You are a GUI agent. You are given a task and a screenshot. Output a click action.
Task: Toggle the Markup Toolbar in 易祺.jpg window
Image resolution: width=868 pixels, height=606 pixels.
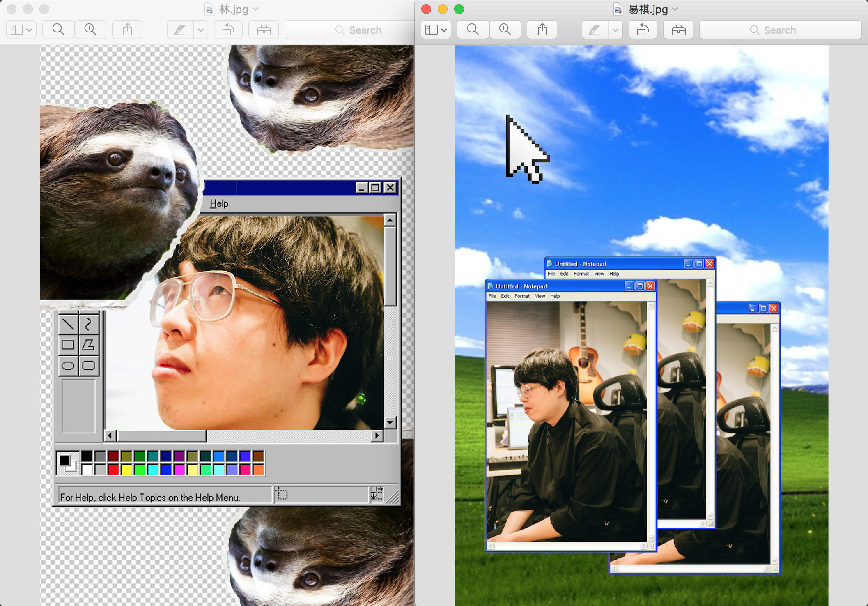678,30
